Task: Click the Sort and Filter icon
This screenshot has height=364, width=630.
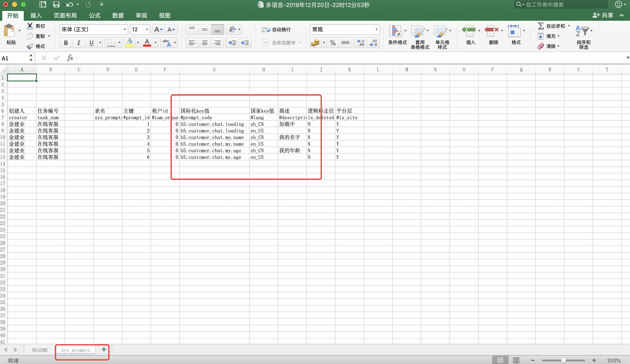Action: pyautogui.click(x=582, y=31)
